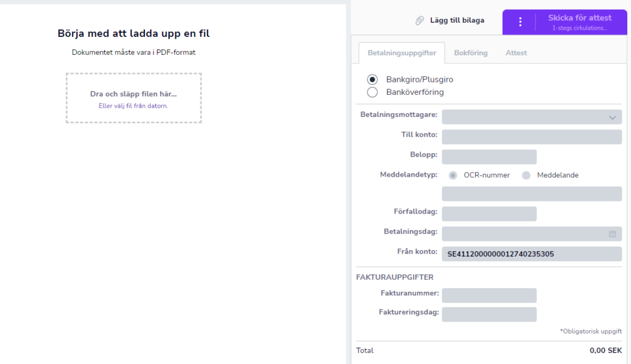The height and width of the screenshot is (364, 631).
Task: Click the '*Obligatorisk uppgift' note
Action: [x=591, y=331]
